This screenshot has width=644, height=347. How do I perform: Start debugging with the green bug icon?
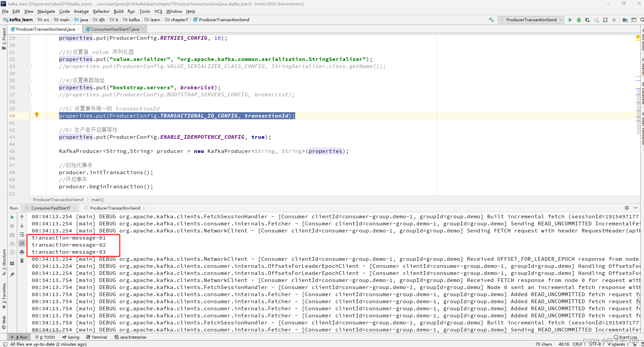click(579, 20)
